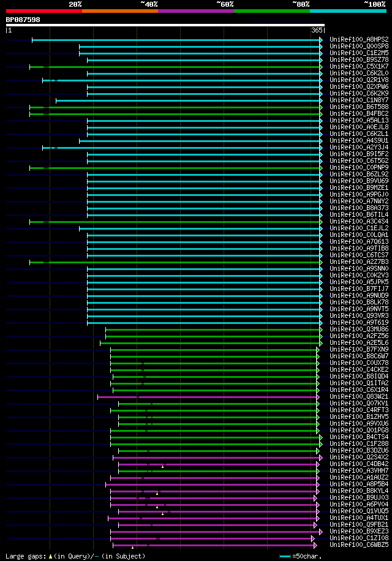Screen dimensions: 392x561
Task: Select the UniRef100_A0EJL8 label
Action: point(359,127)
